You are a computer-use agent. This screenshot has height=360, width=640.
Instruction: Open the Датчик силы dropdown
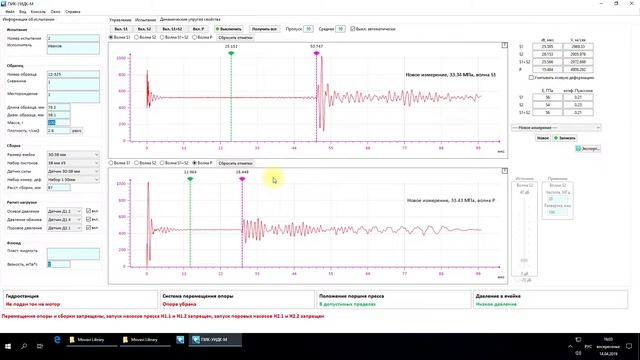tap(73, 171)
